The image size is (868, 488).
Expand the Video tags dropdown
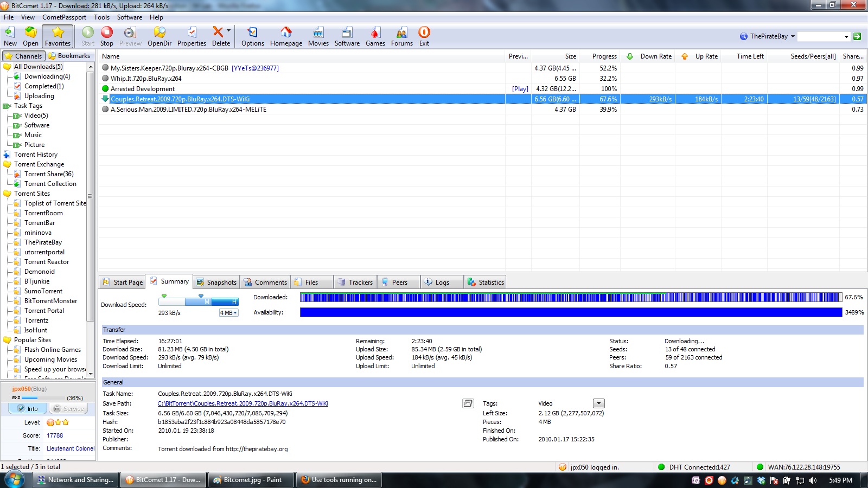point(598,403)
